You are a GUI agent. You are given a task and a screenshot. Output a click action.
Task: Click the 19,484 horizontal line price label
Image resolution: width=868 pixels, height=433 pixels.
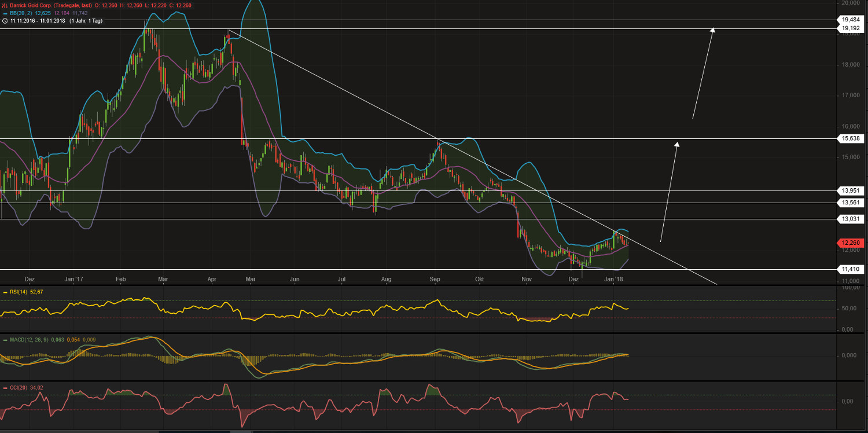[852, 19]
